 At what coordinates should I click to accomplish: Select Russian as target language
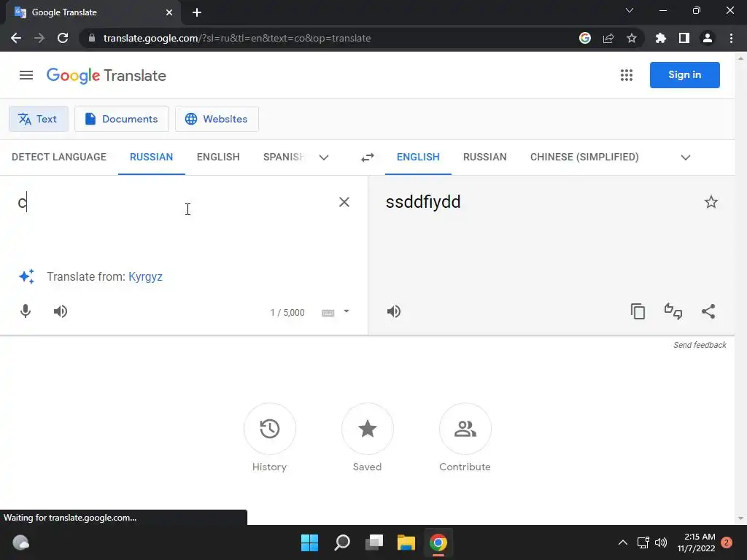(x=485, y=157)
